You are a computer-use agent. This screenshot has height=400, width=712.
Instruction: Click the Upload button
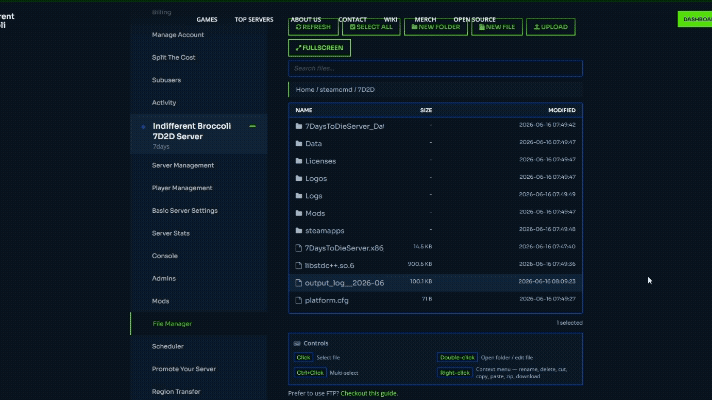[551, 27]
